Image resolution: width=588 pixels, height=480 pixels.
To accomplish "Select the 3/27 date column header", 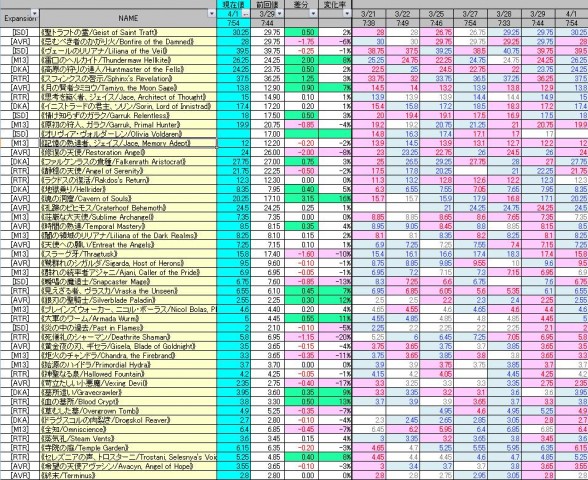I will click(x=470, y=14).
